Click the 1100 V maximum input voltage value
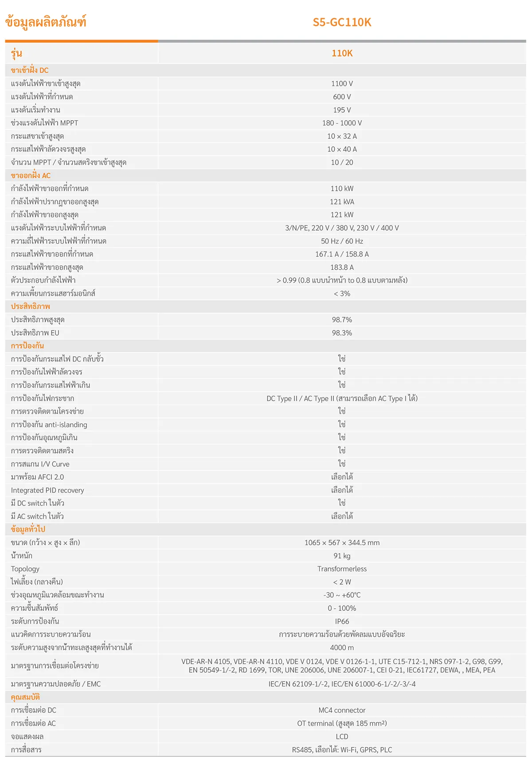 [342, 83]
